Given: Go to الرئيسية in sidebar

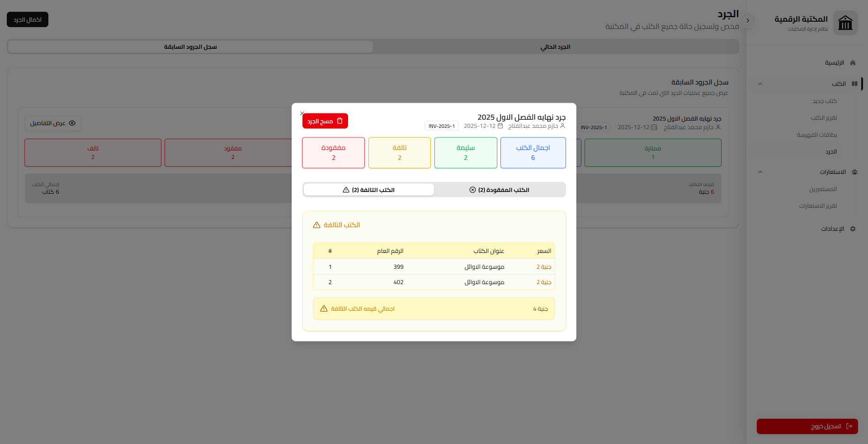Looking at the screenshot, I should pos(835,63).
